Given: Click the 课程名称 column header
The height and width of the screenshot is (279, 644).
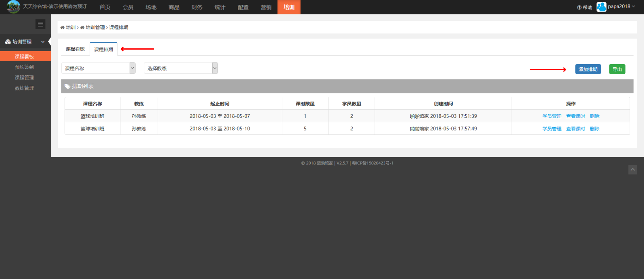Looking at the screenshot, I should click(93, 104).
